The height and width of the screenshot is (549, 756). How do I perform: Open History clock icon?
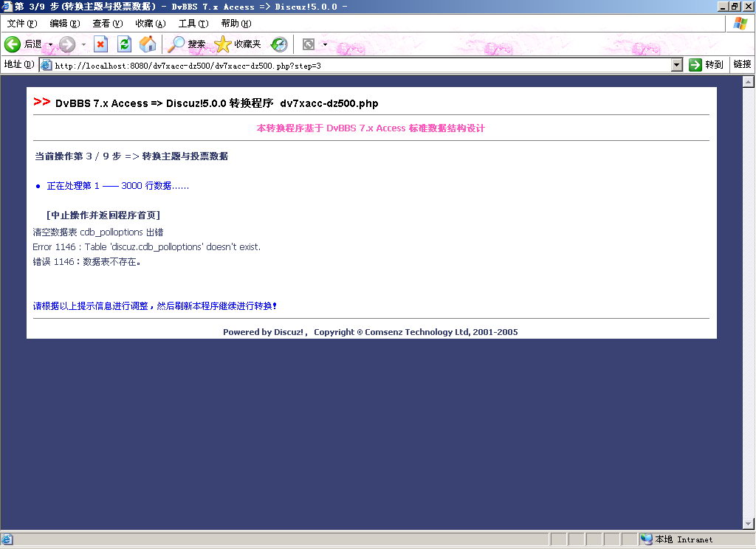click(279, 44)
